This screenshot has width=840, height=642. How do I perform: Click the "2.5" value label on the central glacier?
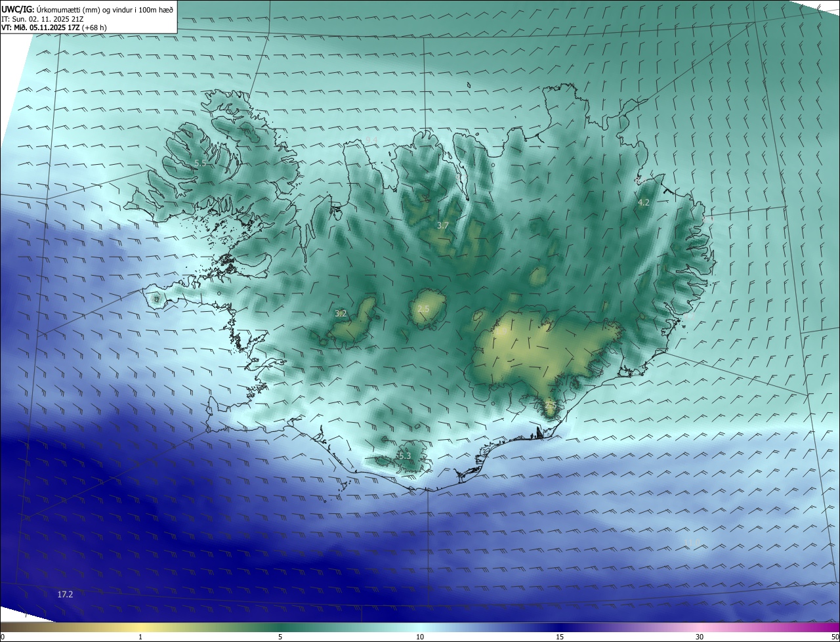423,309
